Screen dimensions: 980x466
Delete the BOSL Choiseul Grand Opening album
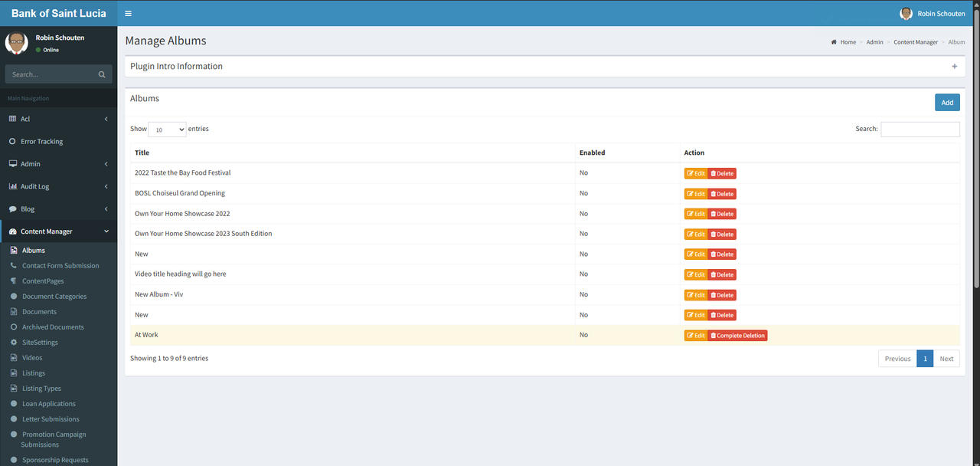pos(722,194)
